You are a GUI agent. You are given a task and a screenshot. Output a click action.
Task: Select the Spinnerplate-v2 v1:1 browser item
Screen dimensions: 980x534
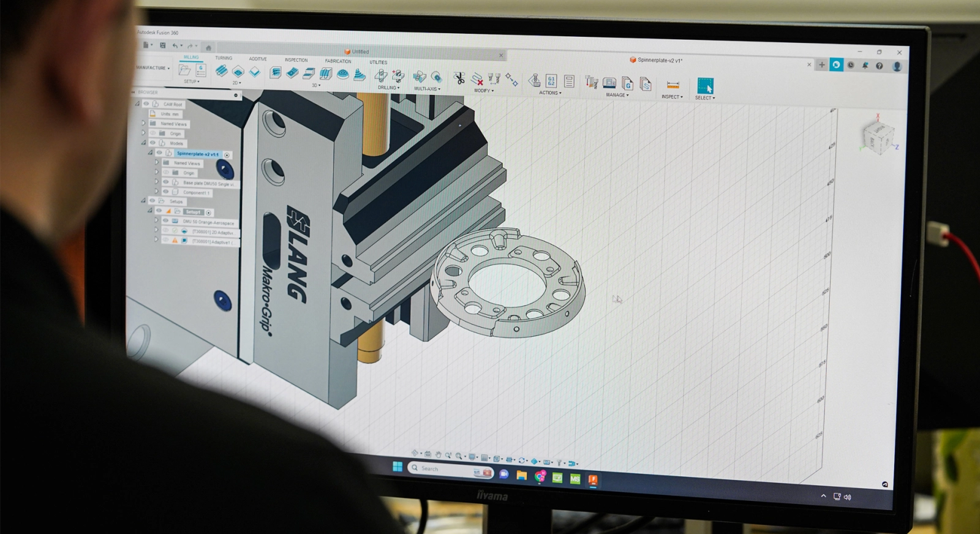click(197, 154)
